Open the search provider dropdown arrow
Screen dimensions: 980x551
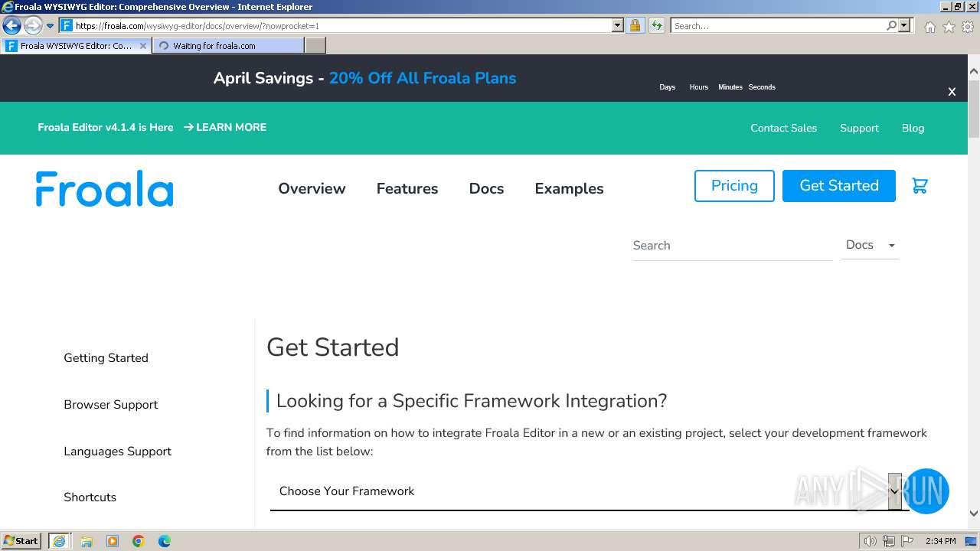pyautogui.click(x=904, y=25)
